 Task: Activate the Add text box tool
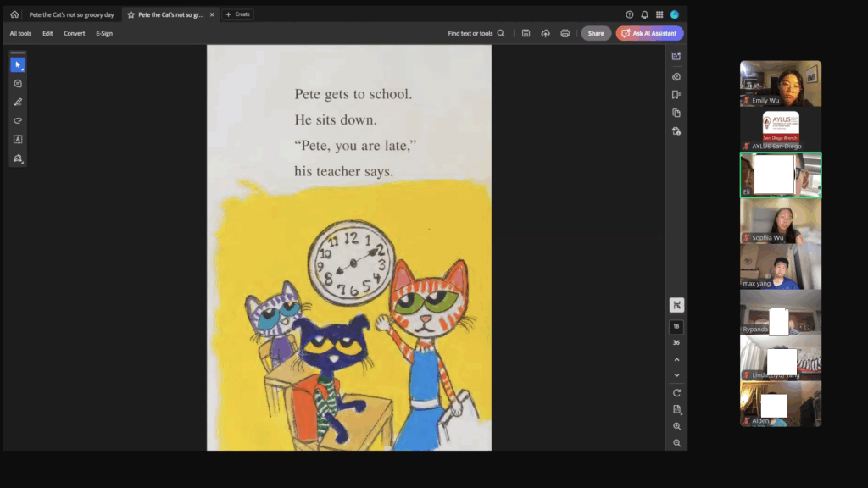point(18,139)
